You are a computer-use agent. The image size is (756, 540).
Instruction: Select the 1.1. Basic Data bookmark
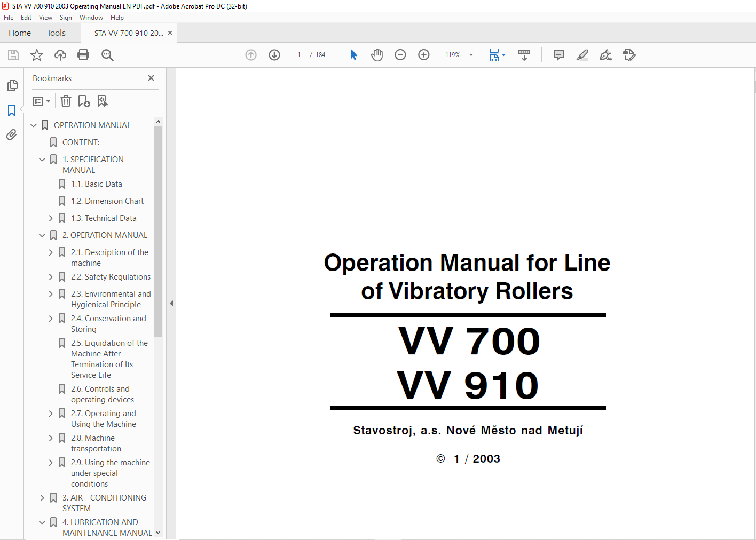coord(97,184)
